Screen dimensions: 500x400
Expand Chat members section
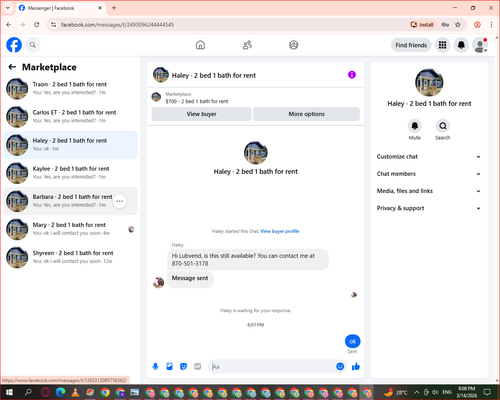tap(429, 174)
